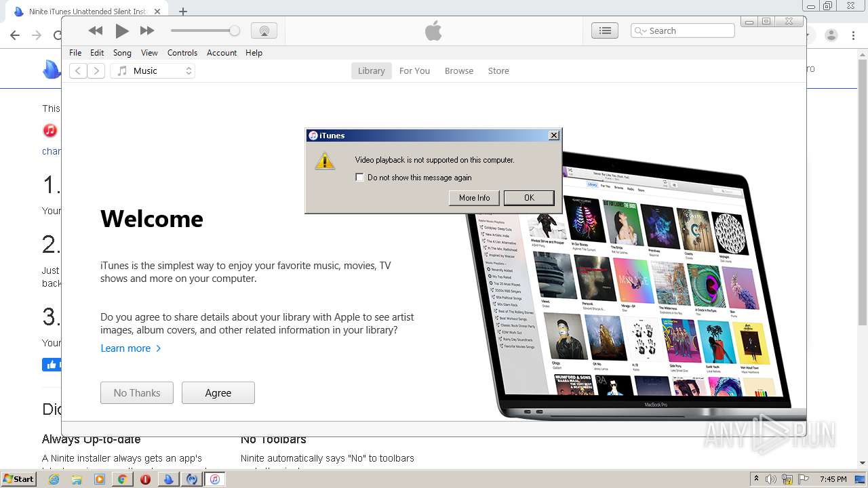Follow the Learn more link
The image size is (868, 488).
tap(131, 348)
